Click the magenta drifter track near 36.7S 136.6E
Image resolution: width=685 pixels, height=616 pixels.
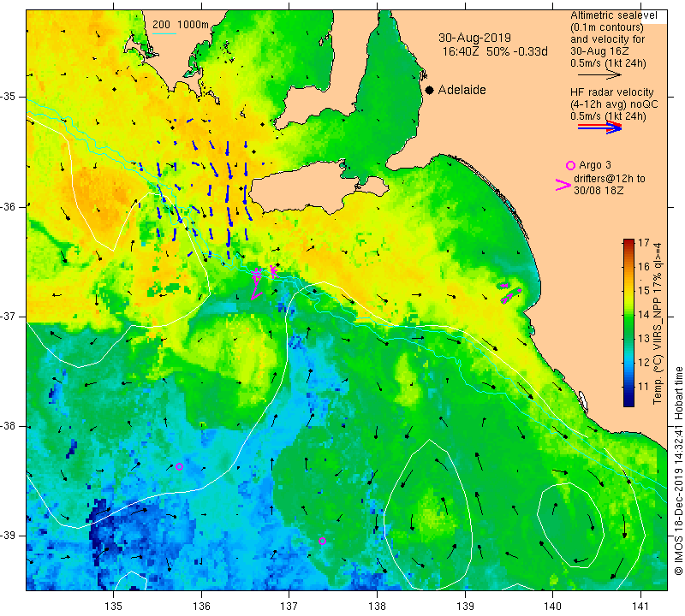[257, 284]
